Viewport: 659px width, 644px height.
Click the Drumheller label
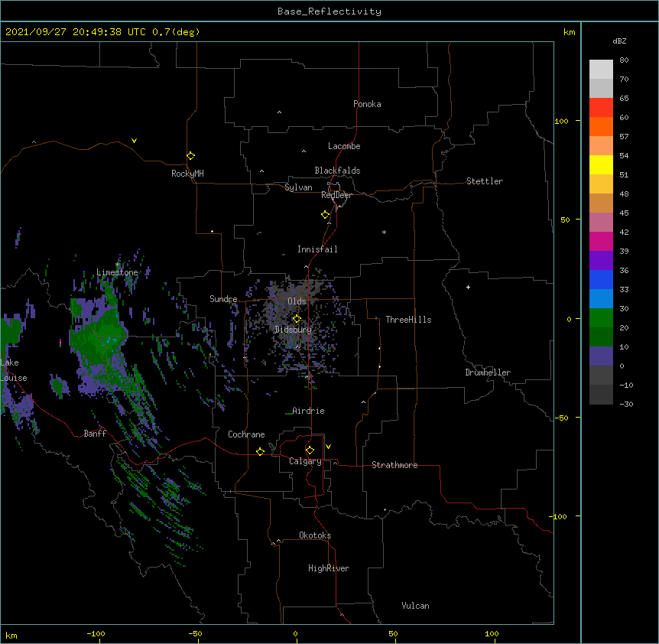(x=488, y=372)
